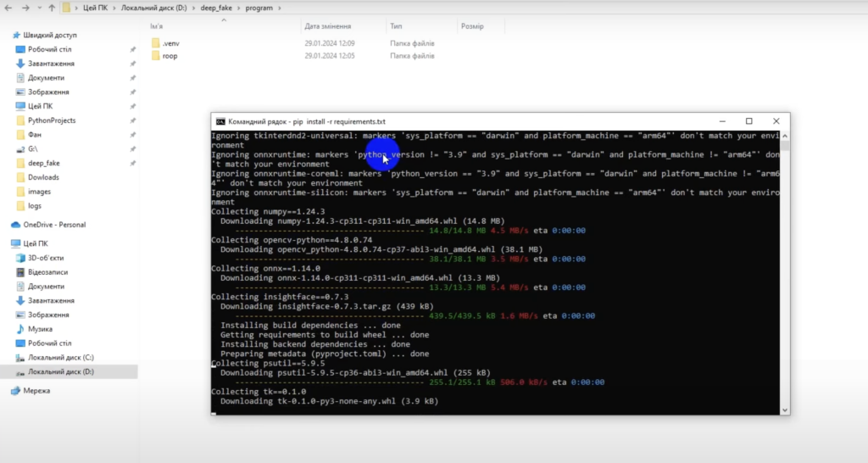Image resolution: width=868 pixels, height=463 pixels.
Task: Open pinned 'deep_fake' folder in sidebar
Action: click(x=44, y=164)
